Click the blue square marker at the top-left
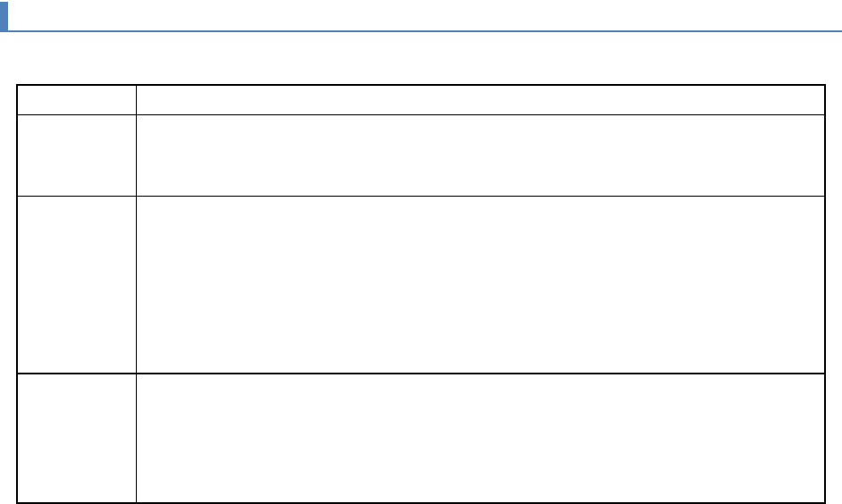 4,16
